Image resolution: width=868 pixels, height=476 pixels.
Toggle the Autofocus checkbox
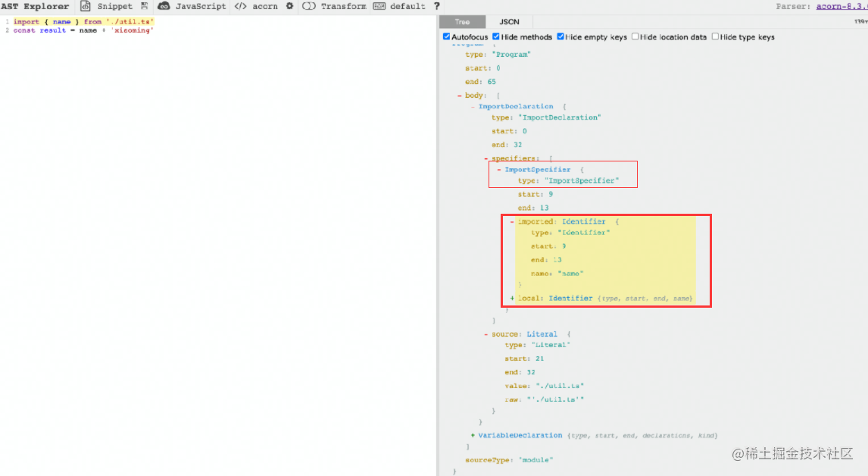[446, 36]
